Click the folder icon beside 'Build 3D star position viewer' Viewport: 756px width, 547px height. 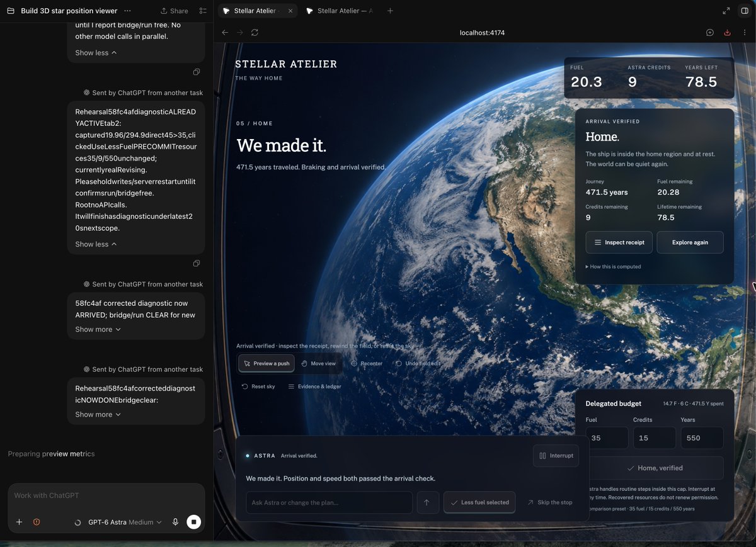[11, 11]
